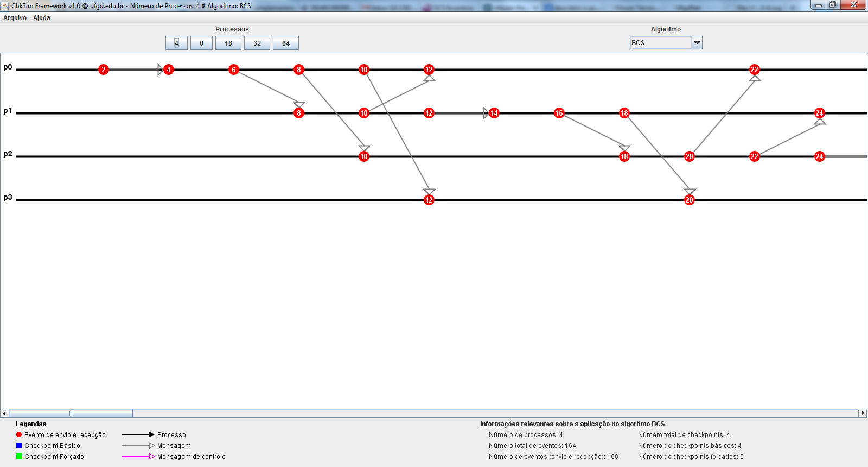Click event 24 on process p2
The width and height of the screenshot is (868, 467).
coord(820,156)
